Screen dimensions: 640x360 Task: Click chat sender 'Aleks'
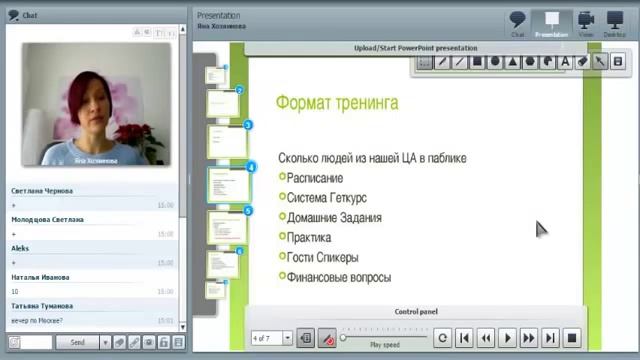coord(20,248)
